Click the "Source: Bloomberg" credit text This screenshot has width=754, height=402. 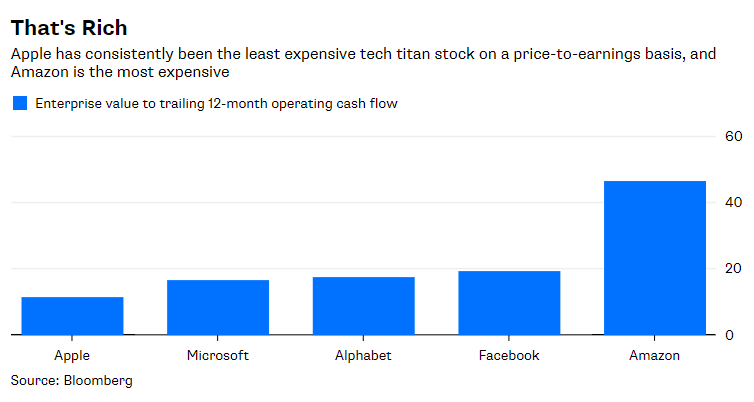[72, 381]
